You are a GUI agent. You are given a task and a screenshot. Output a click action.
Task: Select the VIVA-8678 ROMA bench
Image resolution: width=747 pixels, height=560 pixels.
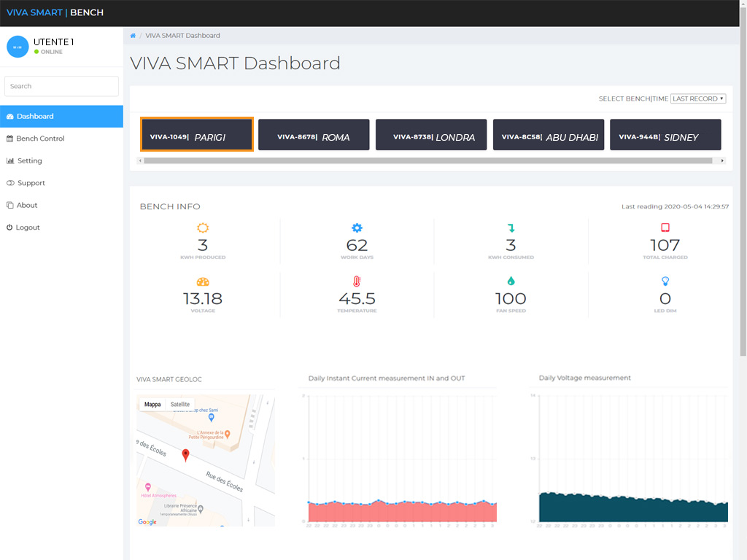point(314,135)
